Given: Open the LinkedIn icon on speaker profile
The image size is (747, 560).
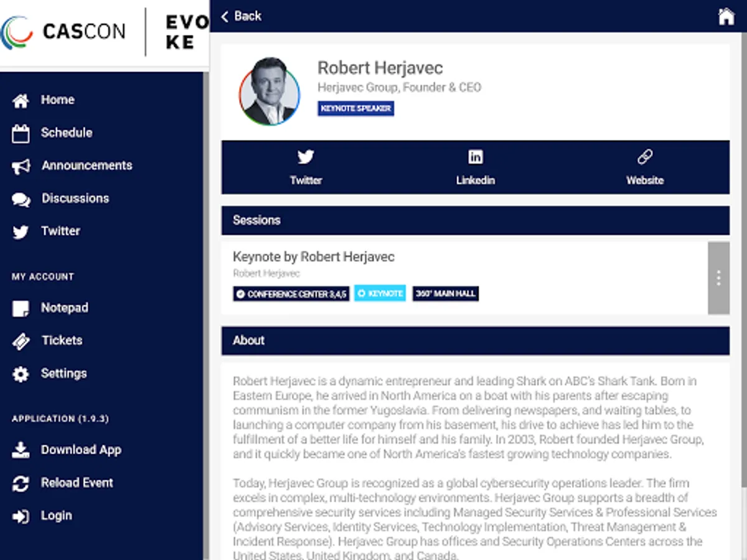Looking at the screenshot, I should [475, 157].
